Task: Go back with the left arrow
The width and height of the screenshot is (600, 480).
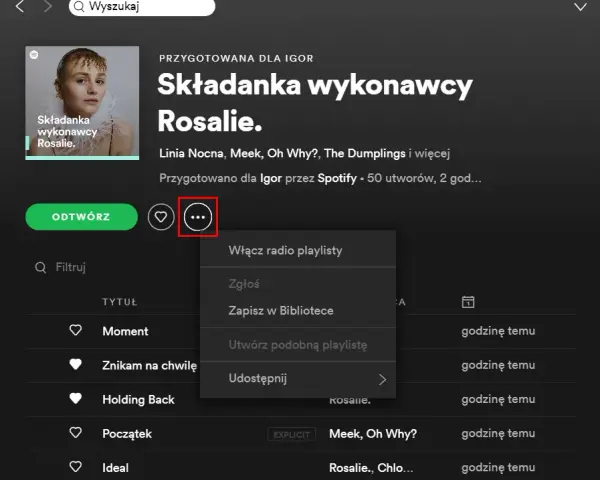Action: (20, 6)
